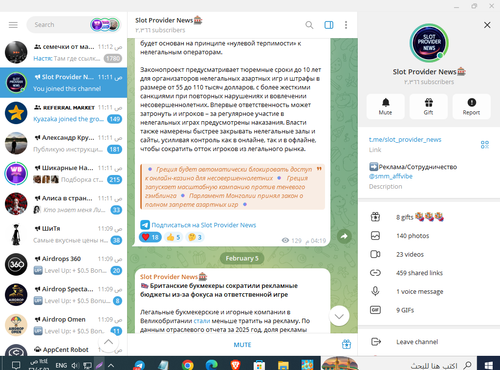The width and height of the screenshot is (500, 370).
Task: View the 8 gifts section
Action: point(429,217)
